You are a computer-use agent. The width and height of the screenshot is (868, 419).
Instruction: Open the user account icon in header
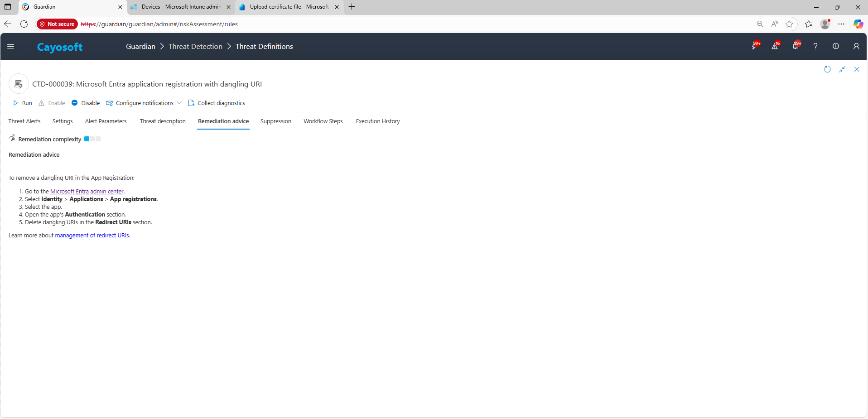tap(856, 46)
